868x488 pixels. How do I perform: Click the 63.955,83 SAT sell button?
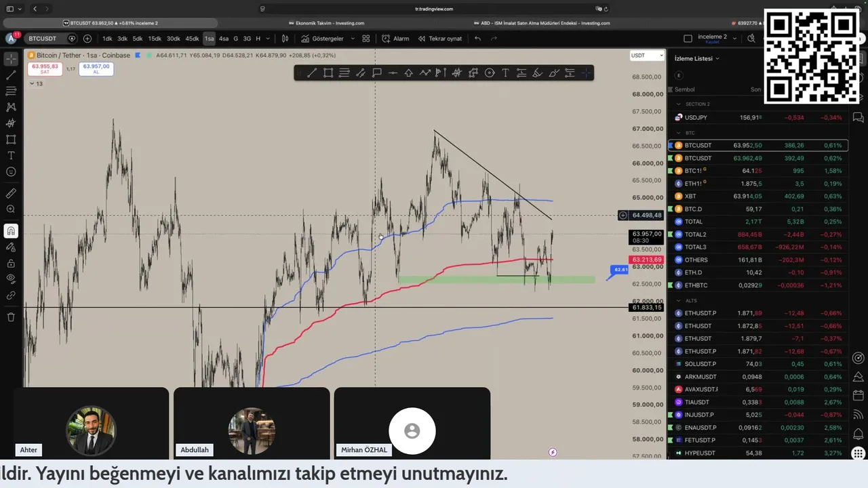(x=45, y=68)
